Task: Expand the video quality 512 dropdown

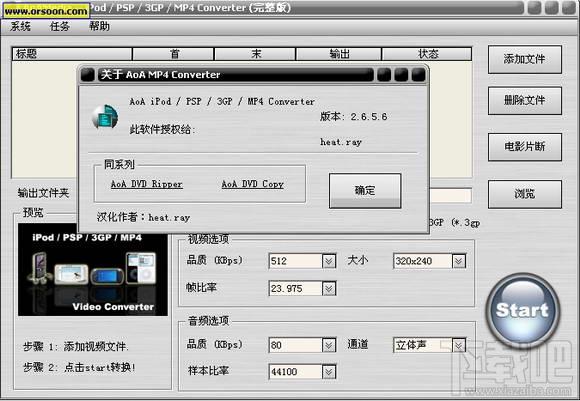Action: [x=329, y=261]
